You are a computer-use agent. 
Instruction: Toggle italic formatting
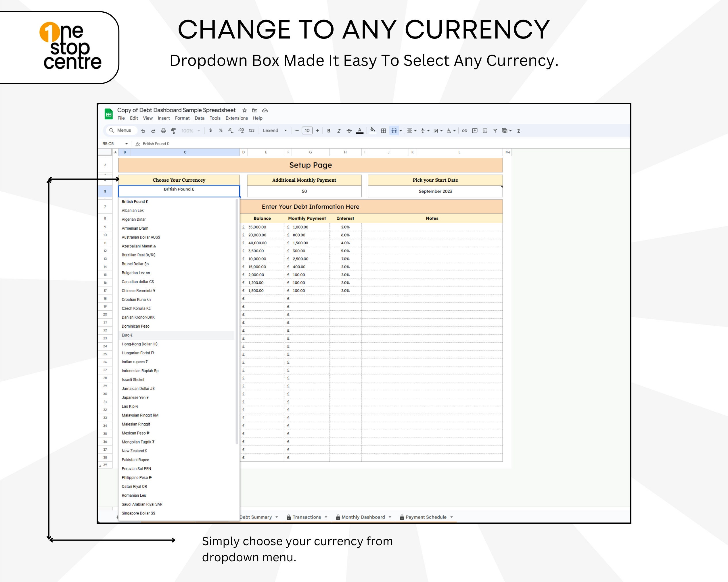pyautogui.click(x=338, y=131)
